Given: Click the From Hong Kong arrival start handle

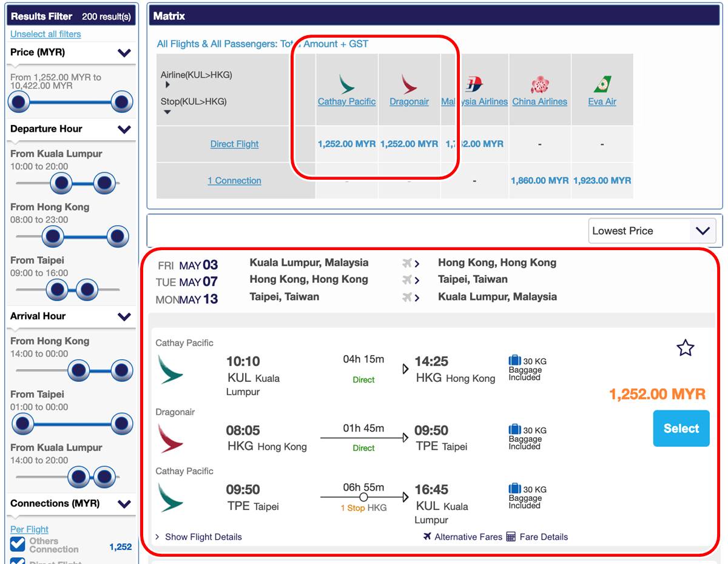Looking at the screenshot, I should pos(79,369).
